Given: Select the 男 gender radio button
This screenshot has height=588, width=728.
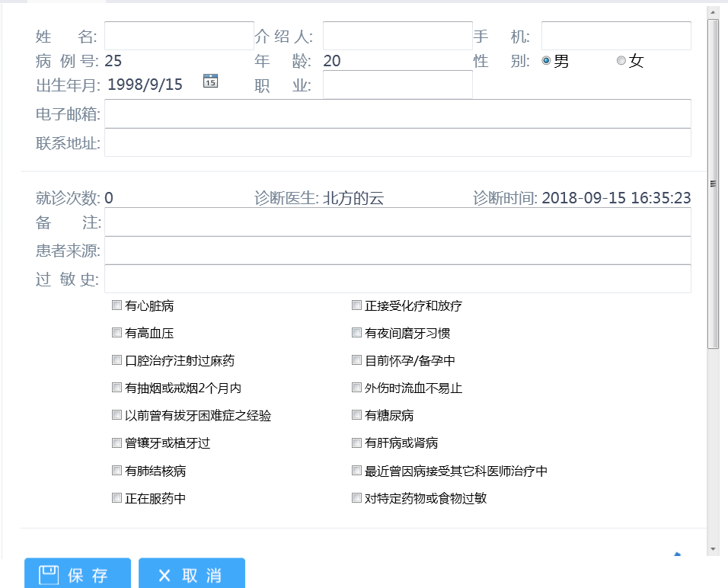Looking at the screenshot, I should (546, 61).
